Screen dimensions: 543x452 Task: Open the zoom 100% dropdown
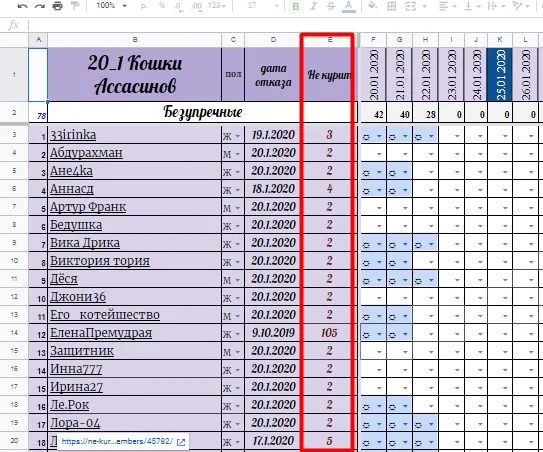pos(112,6)
